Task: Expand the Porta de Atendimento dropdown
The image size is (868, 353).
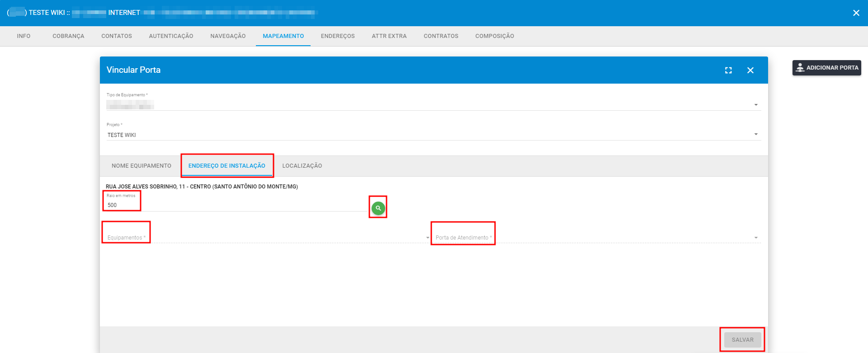Action: pos(597,238)
